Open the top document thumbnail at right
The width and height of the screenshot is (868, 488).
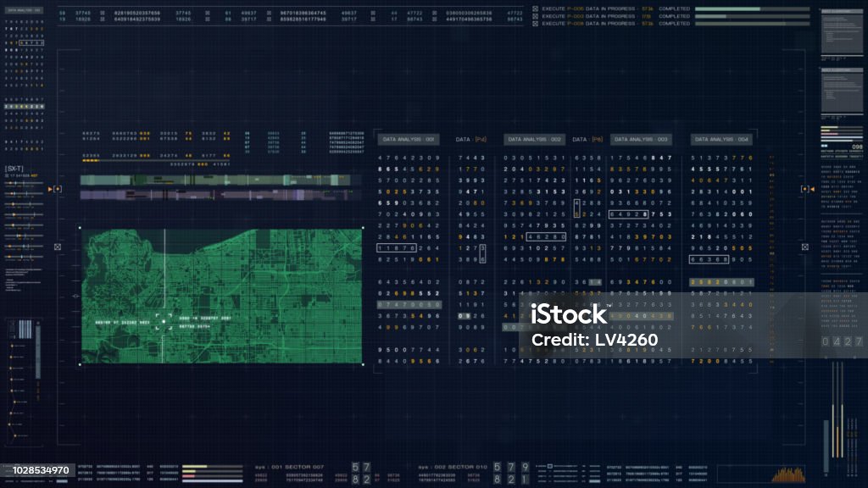tap(842, 31)
